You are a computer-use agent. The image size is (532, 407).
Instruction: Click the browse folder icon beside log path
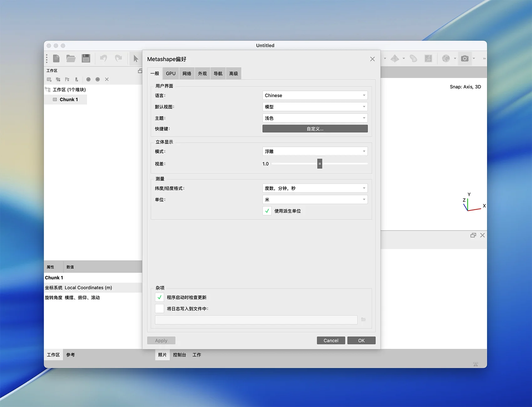coord(363,320)
